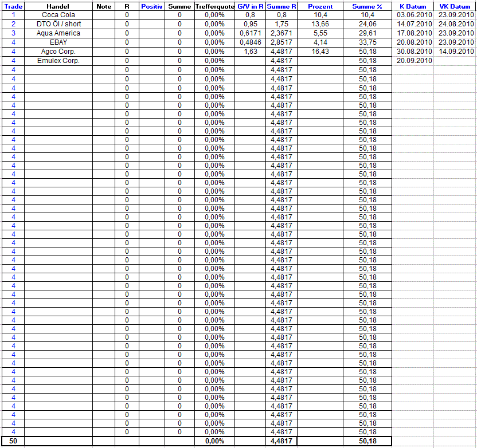Viewport: 477px width, 448px height.
Task: Click the cell with value 0,6171
Action: [251, 33]
